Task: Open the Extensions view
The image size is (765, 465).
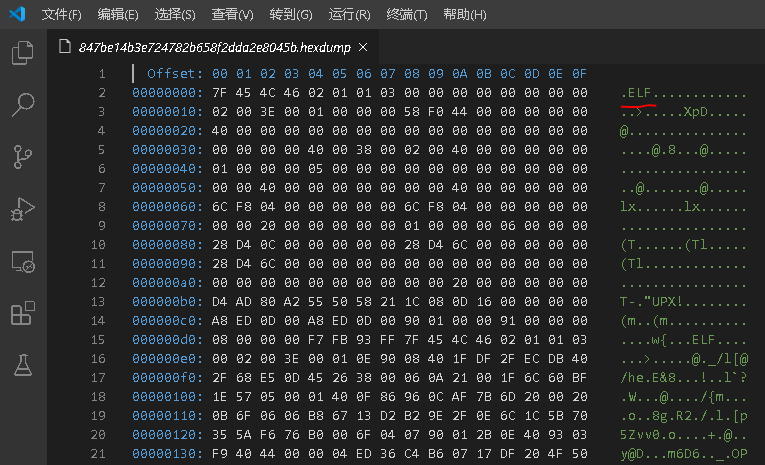Action: coord(23,313)
